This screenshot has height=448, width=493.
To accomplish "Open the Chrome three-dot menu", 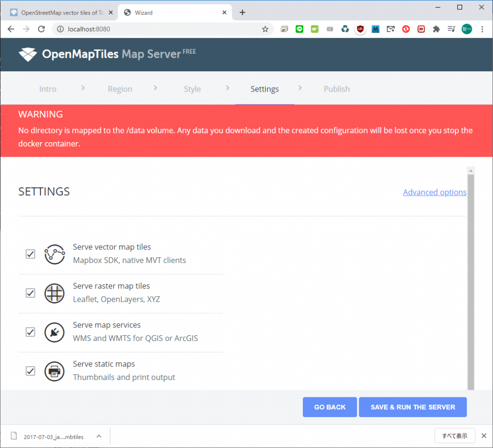I will click(x=482, y=29).
